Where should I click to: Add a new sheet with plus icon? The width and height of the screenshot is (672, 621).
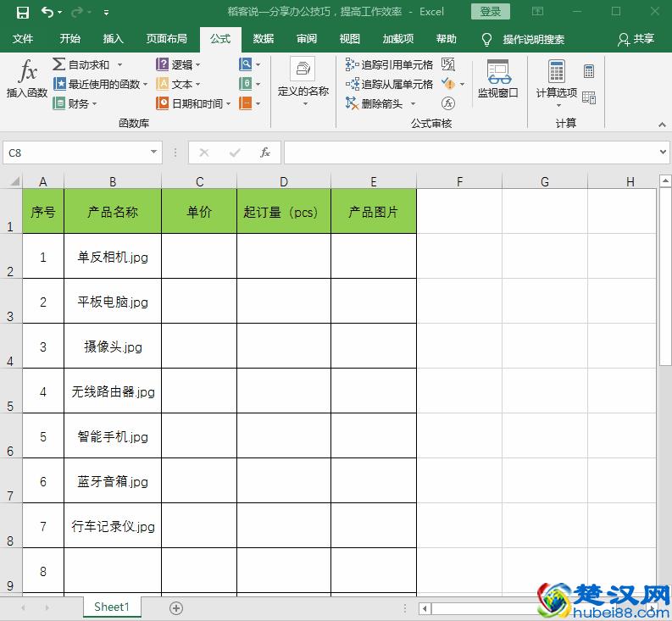point(176,607)
